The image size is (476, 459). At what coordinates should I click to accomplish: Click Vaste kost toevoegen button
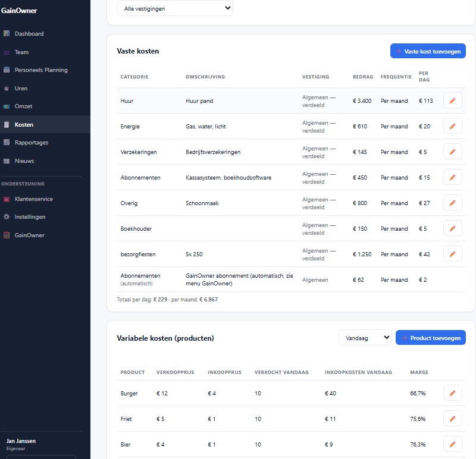pyautogui.click(x=428, y=51)
